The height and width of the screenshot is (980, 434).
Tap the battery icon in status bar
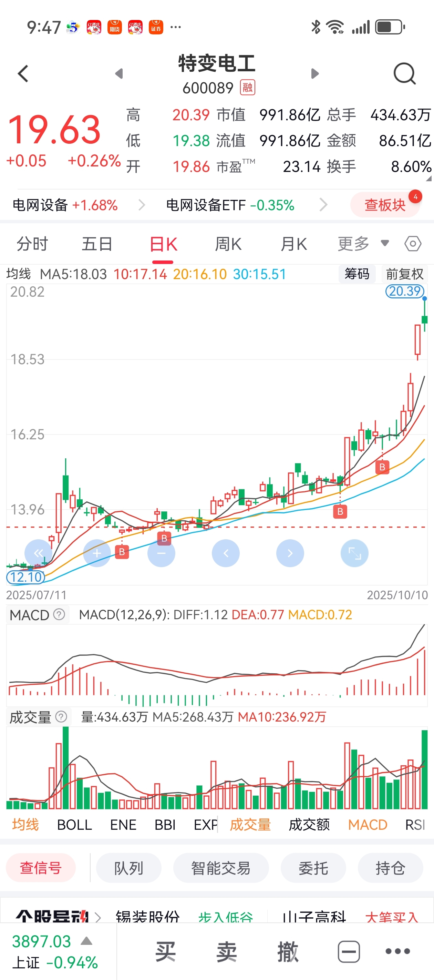point(390,27)
